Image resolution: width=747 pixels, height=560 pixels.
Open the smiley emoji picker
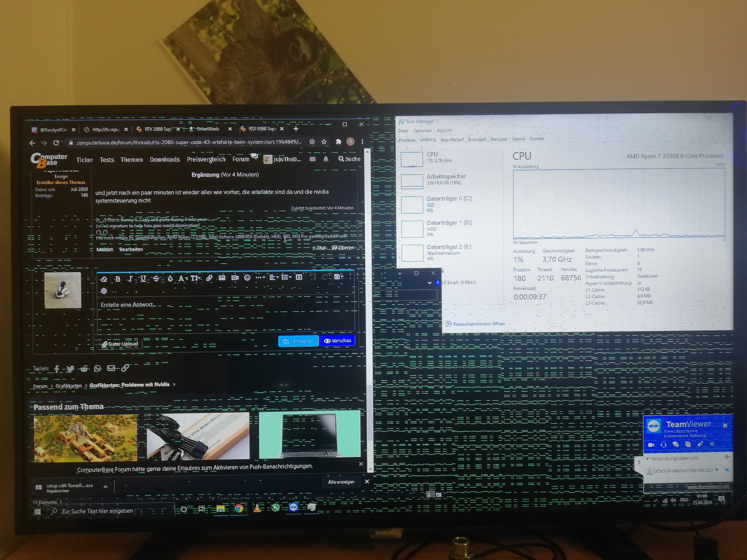click(247, 277)
